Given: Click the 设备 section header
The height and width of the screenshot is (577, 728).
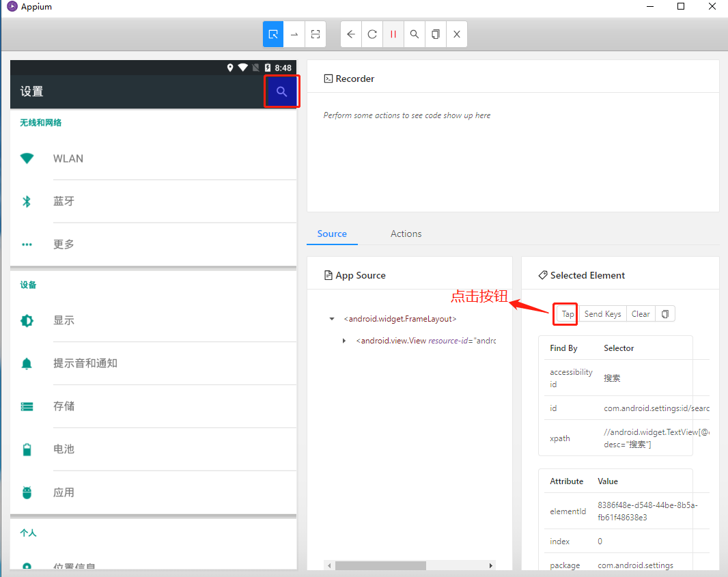Looking at the screenshot, I should pyautogui.click(x=28, y=285).
